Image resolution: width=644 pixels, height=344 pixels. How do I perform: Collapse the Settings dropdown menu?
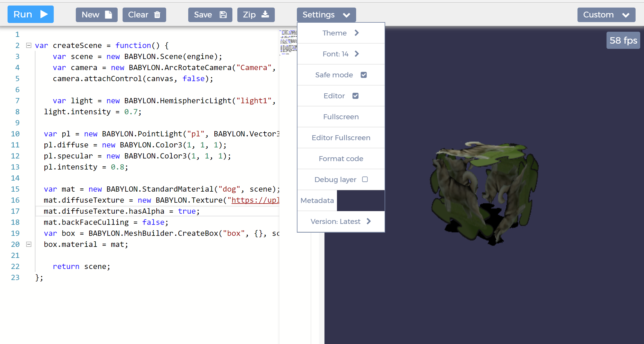coord(326,15)
